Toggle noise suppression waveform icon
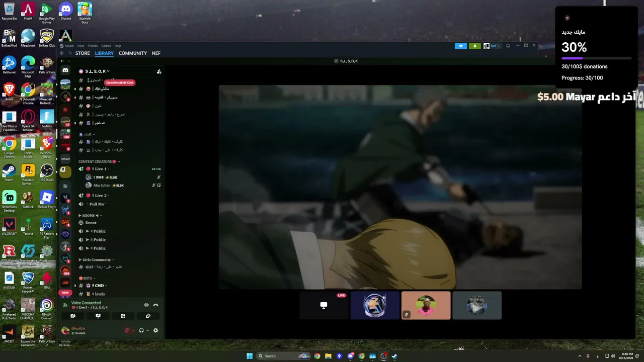 (x=146, y=305)
